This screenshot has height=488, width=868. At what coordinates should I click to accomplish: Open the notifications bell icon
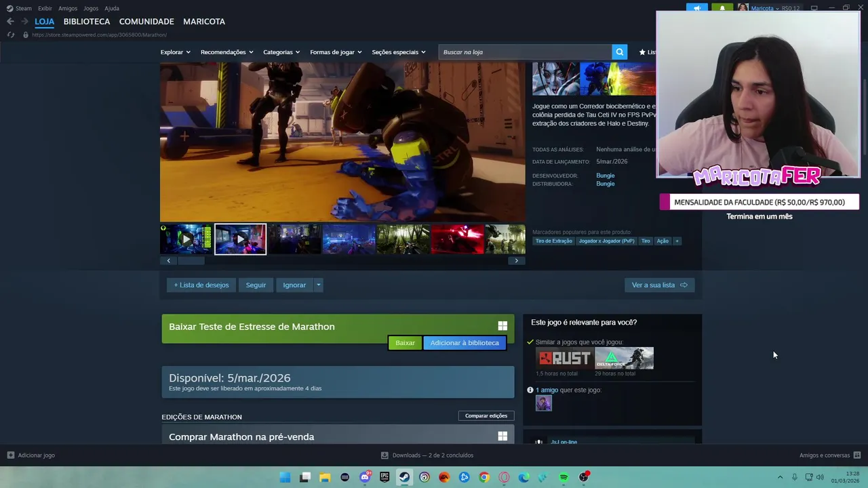(x=722, y=8)
